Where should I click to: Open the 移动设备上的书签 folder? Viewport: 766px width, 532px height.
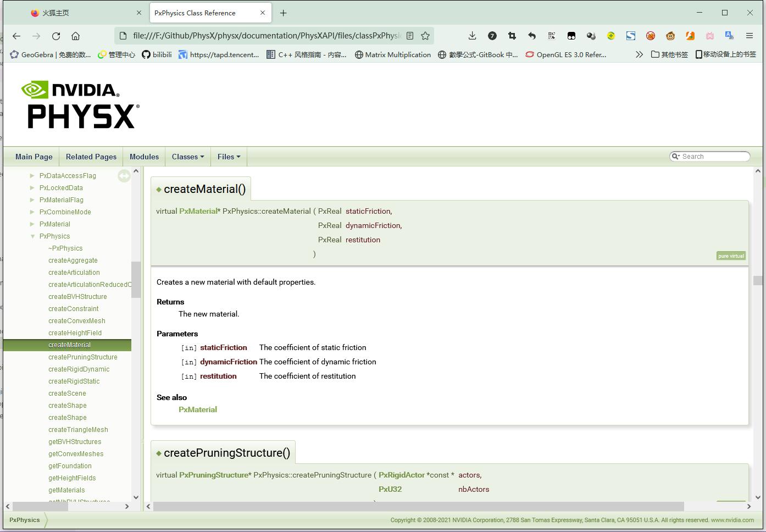(725, 54)
